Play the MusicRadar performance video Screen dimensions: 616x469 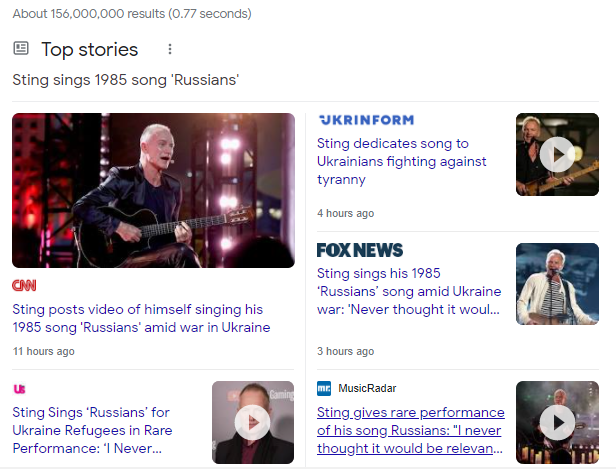click(x=556, y=422)
